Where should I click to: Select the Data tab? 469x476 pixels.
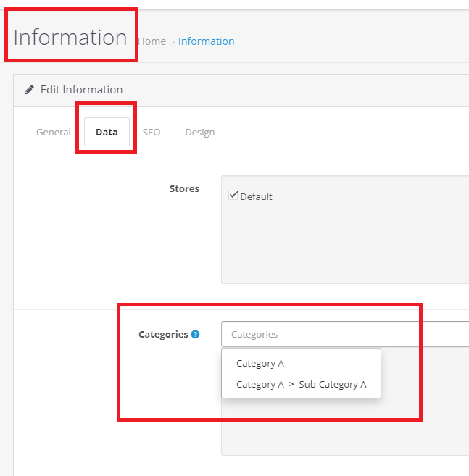pos(107,132)
